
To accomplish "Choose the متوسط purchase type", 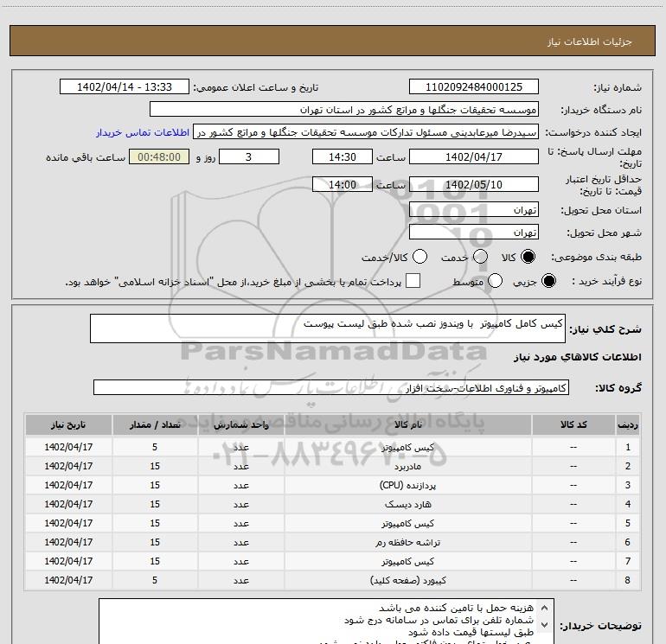I will (x=496, y=281).
